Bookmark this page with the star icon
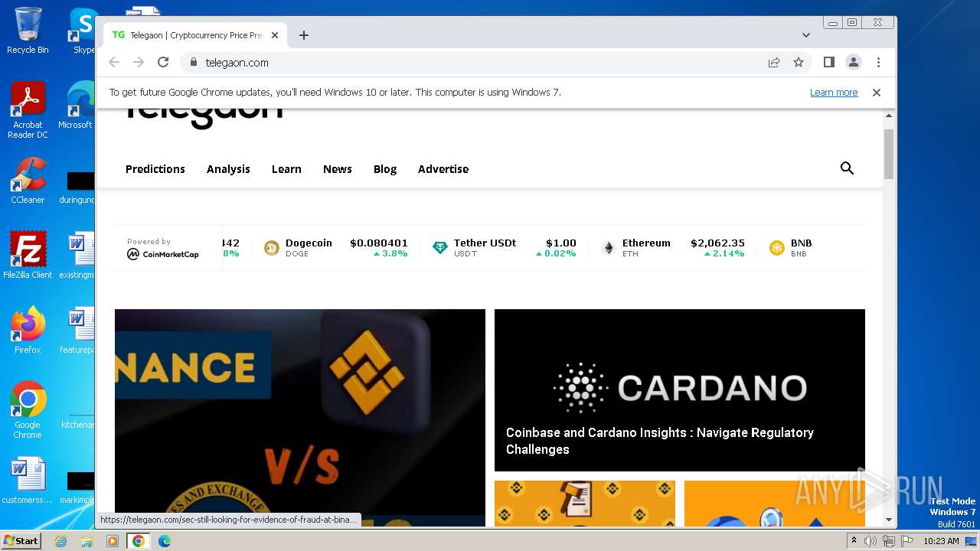980x551 pixels. [x=799, y=62]
